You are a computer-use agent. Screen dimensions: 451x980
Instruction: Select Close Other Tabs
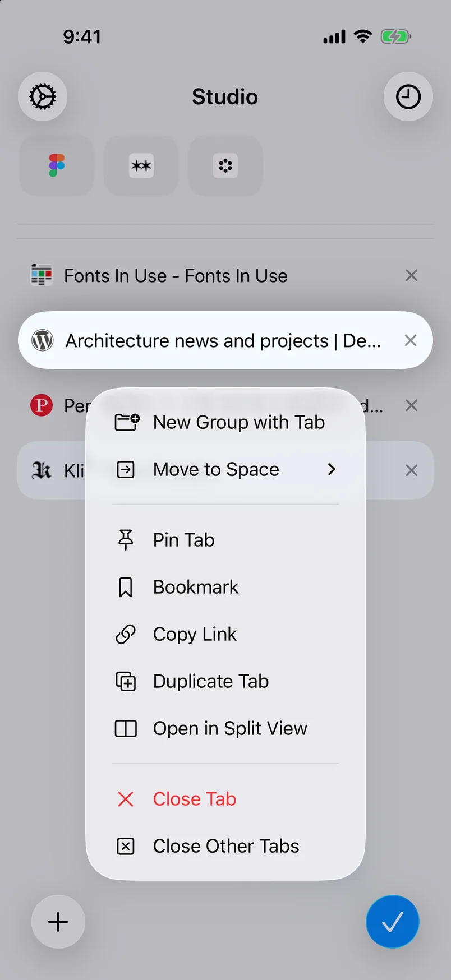click(x=225, y=846)
